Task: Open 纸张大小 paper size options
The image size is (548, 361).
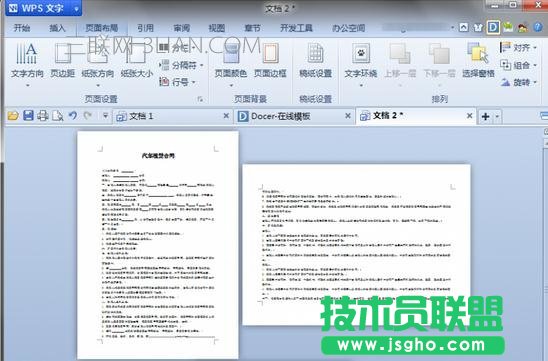Action: (x=137, y=60)
